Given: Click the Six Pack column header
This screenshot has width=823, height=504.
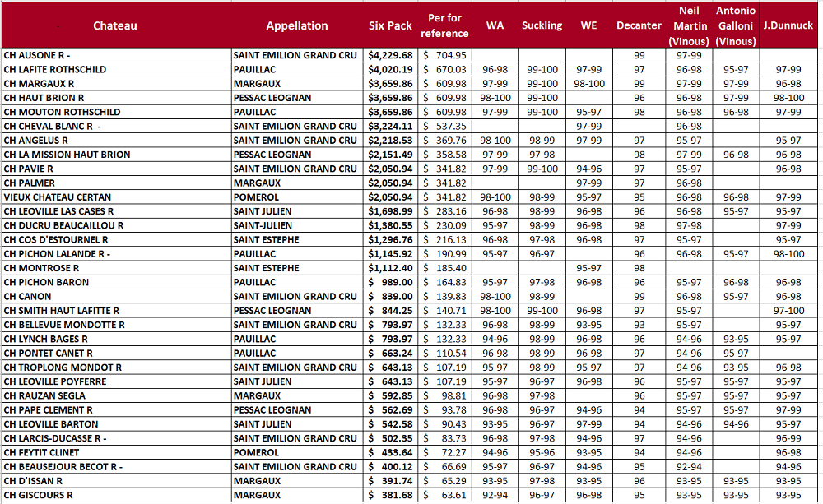Looking at the screenshot, I should [390, 25].
